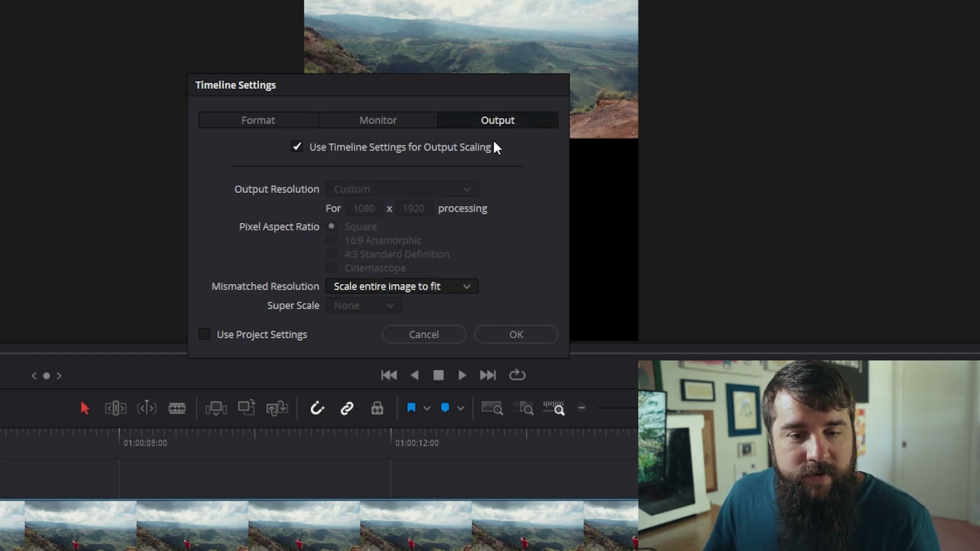Enable the Use Project Settings checkbox
This screenshot has height=551, width=980.
tap(204, 334)
